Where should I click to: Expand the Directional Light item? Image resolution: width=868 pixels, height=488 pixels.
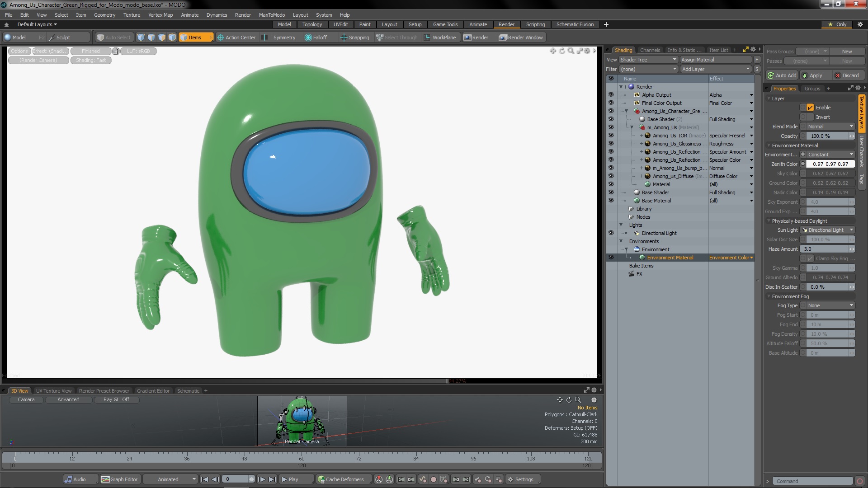point(627,233)
